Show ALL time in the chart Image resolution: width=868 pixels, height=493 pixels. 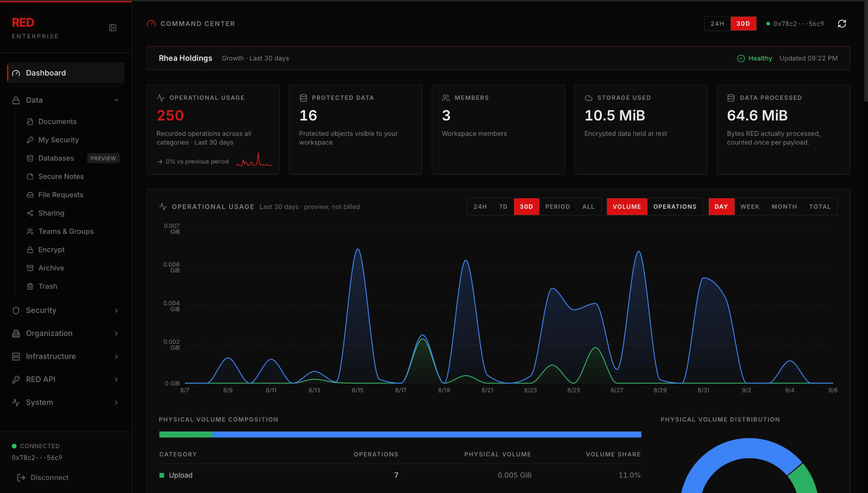click(x=588, y=207)
